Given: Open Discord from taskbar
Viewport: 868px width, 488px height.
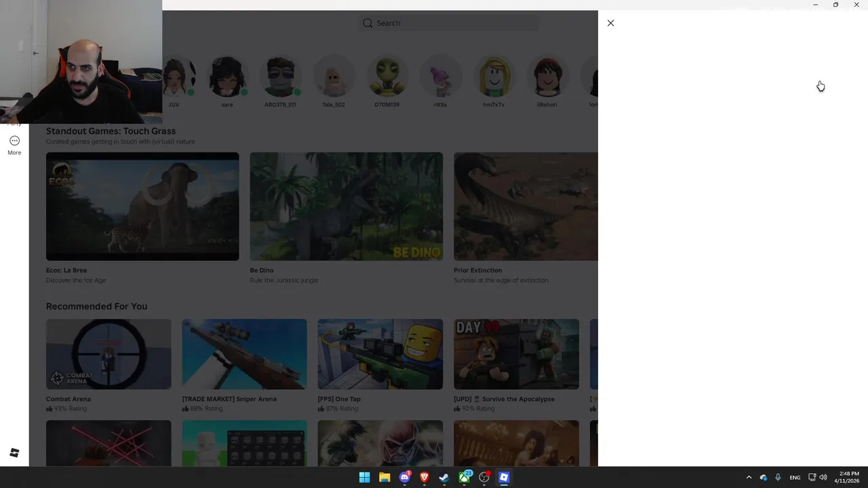Looking at the screenshot, I should pos(405,477).
